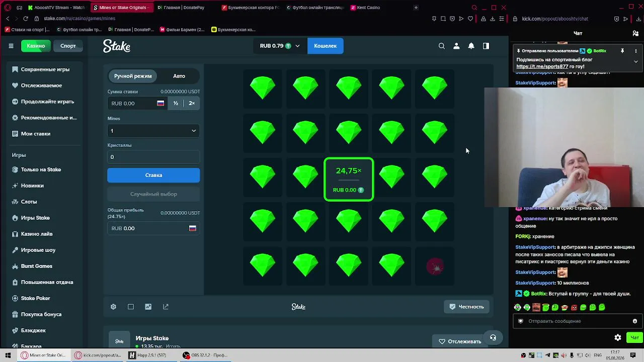This screenshot has height=362, width=644.
Task: Open Telegram from the system tray
Action: point(548,355)
